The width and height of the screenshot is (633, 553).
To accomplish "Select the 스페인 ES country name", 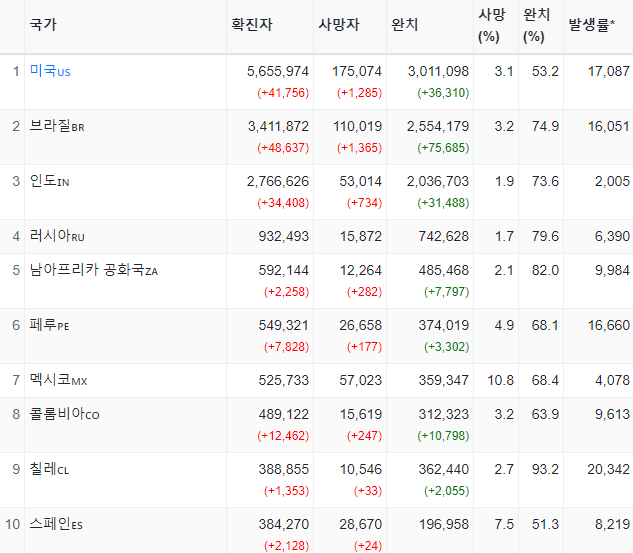I will pos(56,524).
